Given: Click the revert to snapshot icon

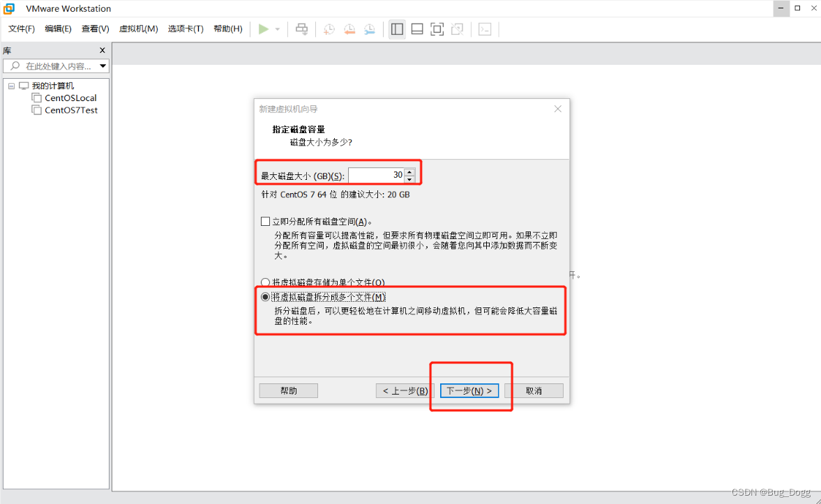Looking at the screenshot, I should pos(349,29).
